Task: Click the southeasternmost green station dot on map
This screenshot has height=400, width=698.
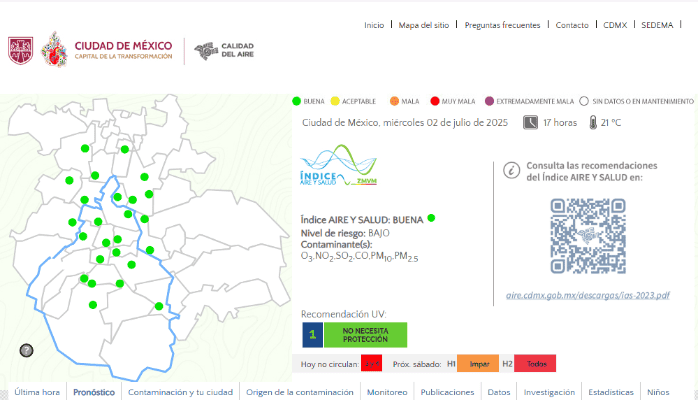Action: click(159, 306)
